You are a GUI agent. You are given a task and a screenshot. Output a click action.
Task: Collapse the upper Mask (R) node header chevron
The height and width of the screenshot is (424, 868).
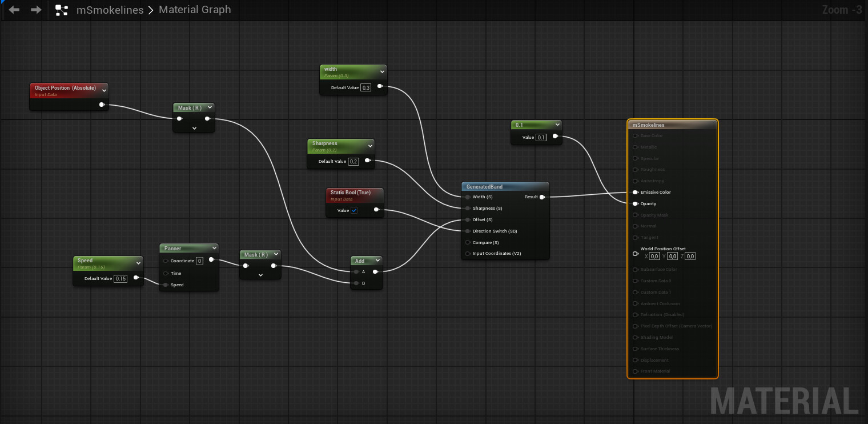click(210, 107)
